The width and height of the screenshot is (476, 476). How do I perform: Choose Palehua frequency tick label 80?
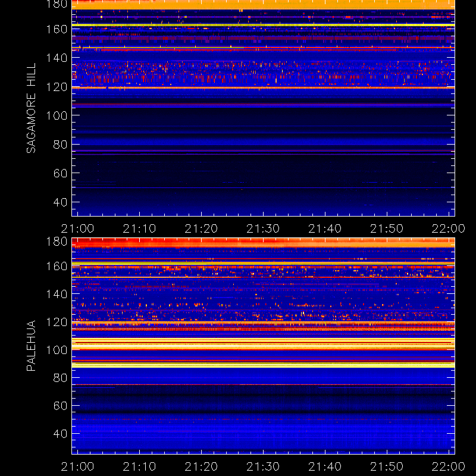click(x=60, y=378)
